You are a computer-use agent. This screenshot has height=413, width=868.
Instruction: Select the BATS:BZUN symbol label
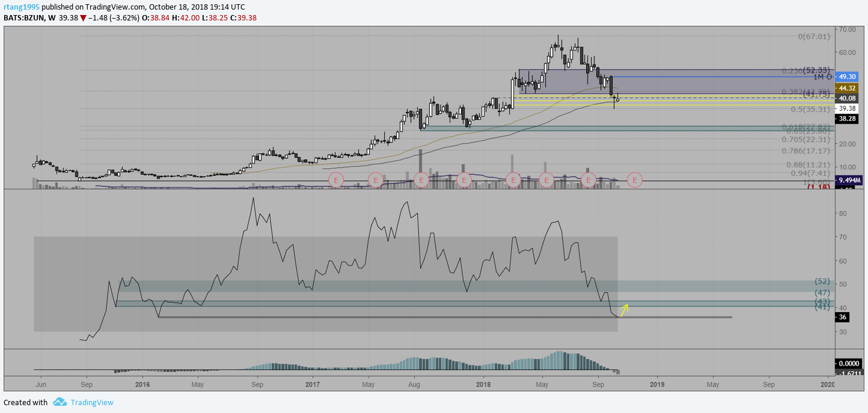(23, 17)
